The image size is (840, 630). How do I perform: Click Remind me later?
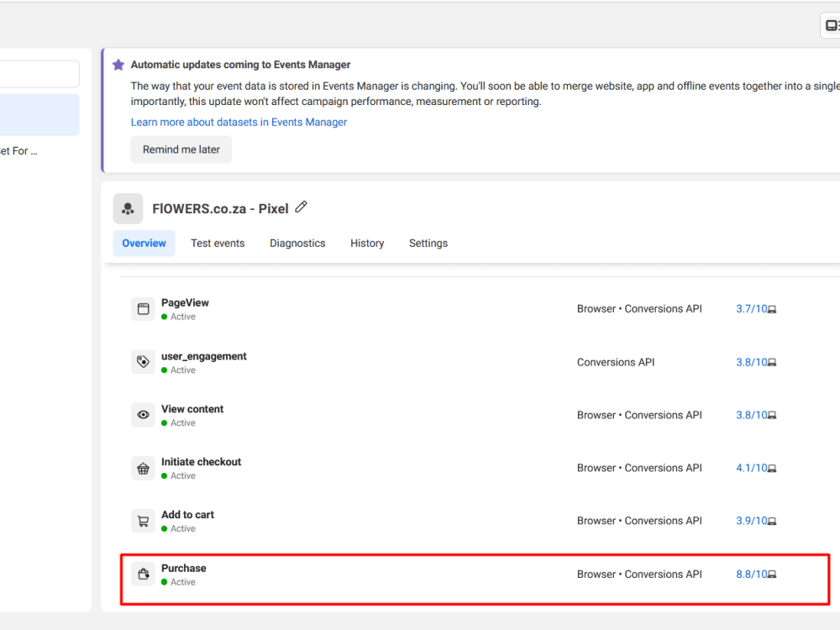pos(181,149)
